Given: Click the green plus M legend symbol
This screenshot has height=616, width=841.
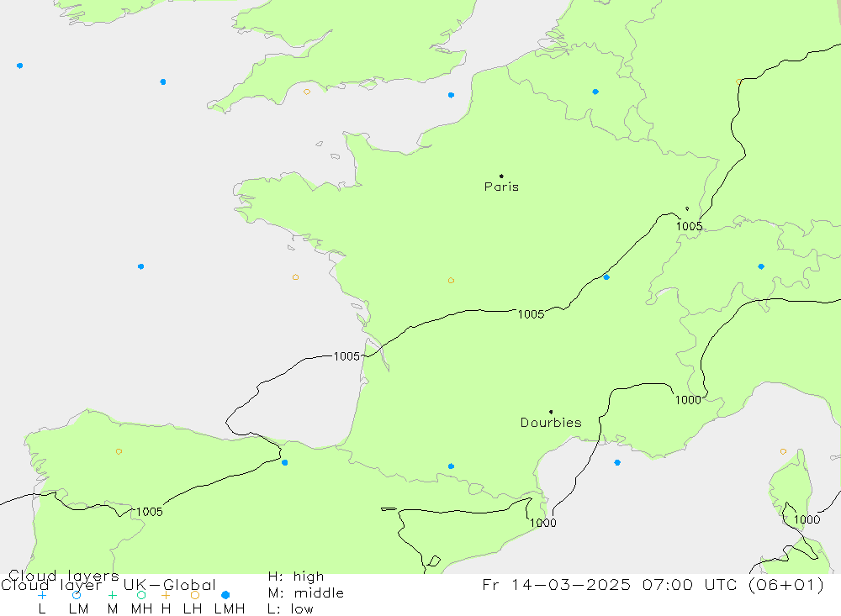Looking at the screenshot, I should click(x=112, y=595).
